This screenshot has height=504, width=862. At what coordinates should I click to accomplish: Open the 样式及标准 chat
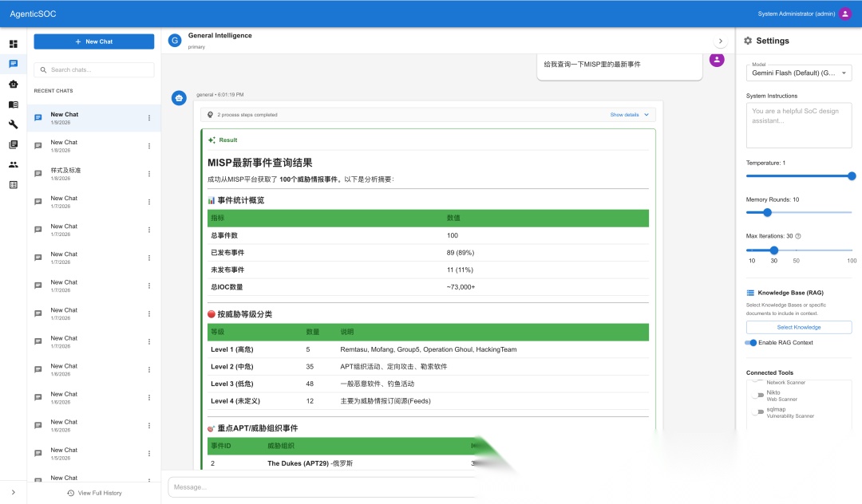pos(94,174)
